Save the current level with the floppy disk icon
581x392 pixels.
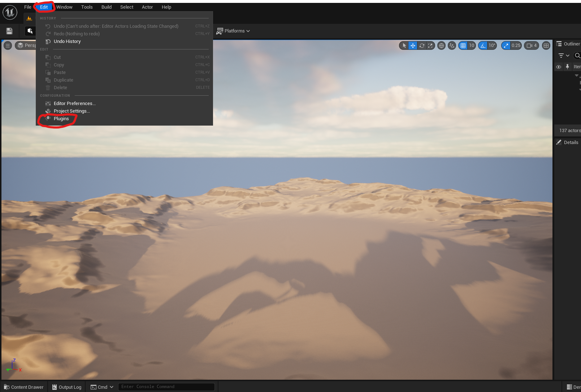[9, 31]
